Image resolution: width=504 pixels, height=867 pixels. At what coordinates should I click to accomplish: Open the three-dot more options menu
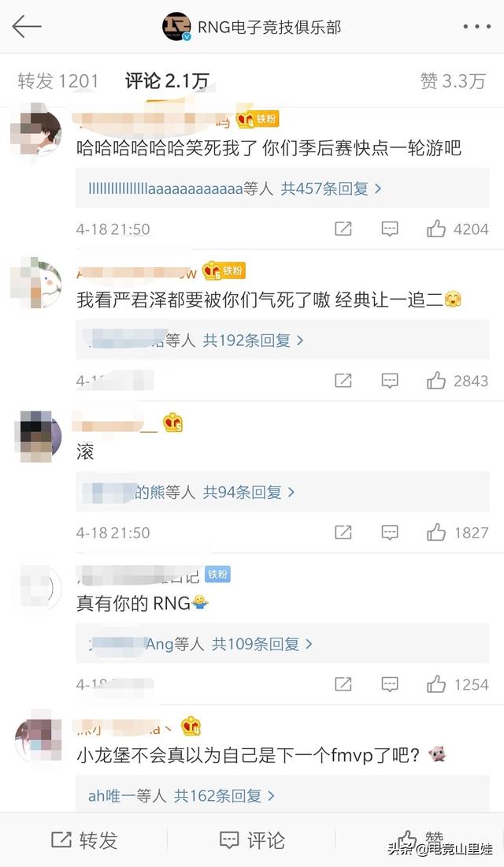point(476,27)
